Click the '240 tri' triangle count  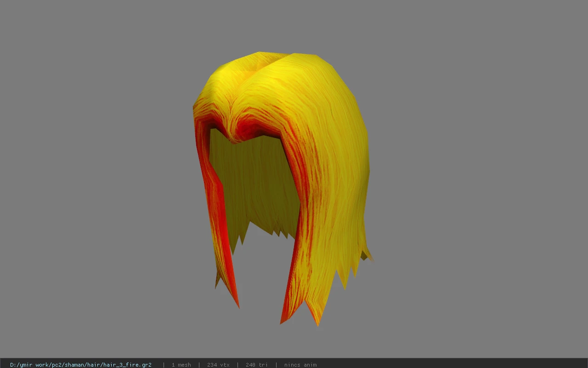[256, 365]
